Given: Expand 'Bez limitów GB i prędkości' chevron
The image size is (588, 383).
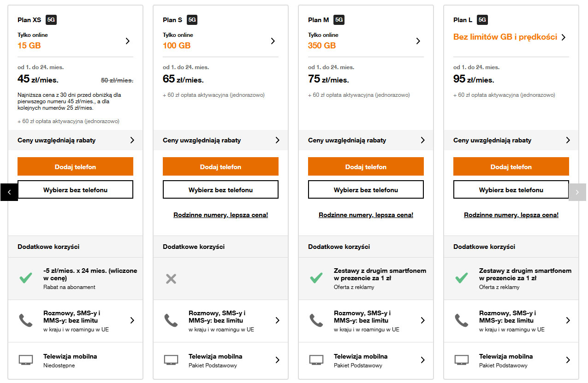Looking at the screenshot, I should tap(564, 37).
